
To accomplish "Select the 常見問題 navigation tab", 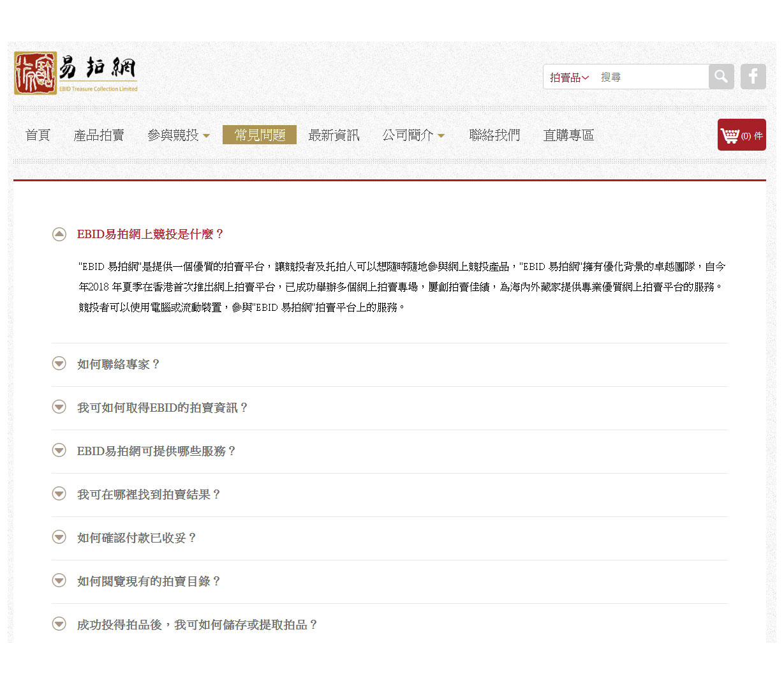I will click(x=260, y=135).
